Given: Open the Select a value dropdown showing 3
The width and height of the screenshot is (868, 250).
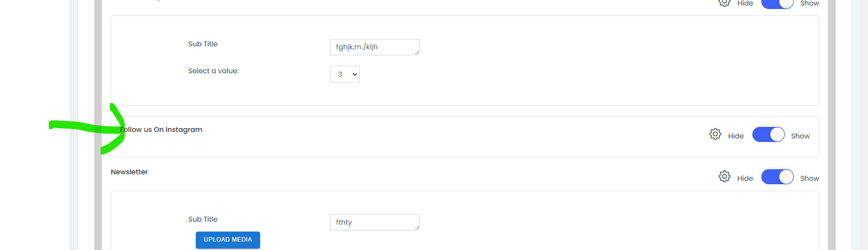Looking at the screenshot, I should [345, 74].
